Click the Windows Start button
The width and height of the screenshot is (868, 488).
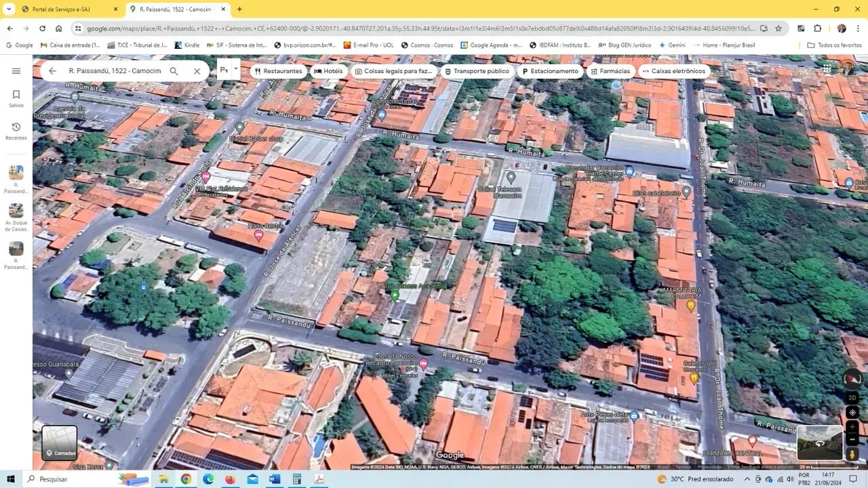tap(11, 479)
